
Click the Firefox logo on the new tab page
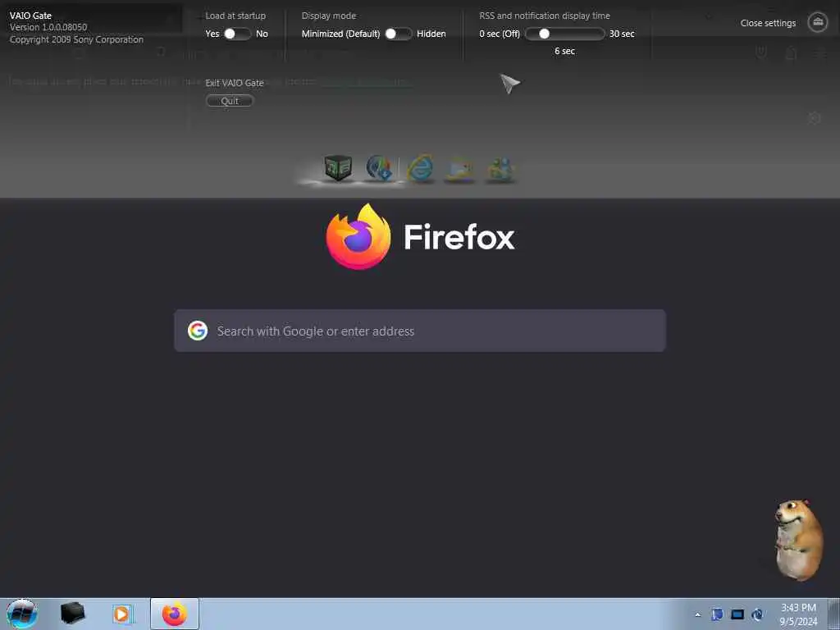coord(358,236)
